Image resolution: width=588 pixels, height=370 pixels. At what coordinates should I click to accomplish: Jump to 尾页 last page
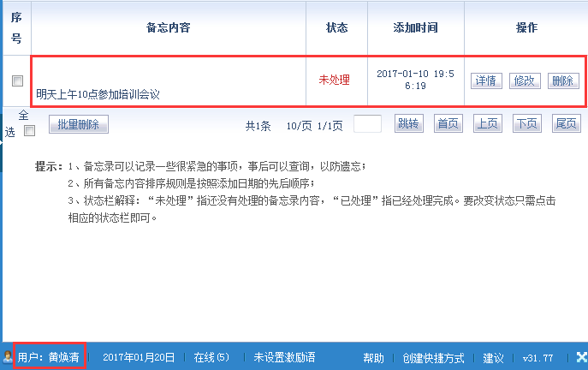point(566,124)
